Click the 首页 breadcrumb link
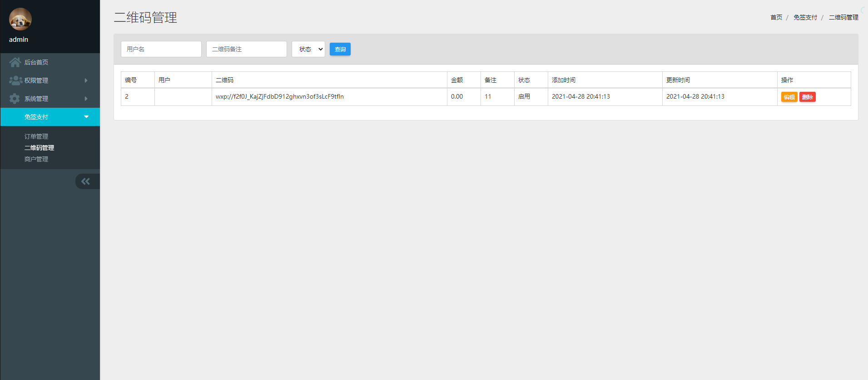868x380 pixels. pyautogui.click(x=776, y=17)
